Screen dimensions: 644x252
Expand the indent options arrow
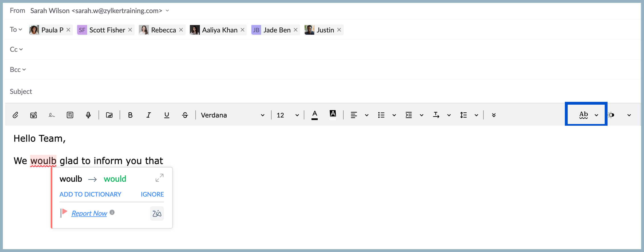422,115
